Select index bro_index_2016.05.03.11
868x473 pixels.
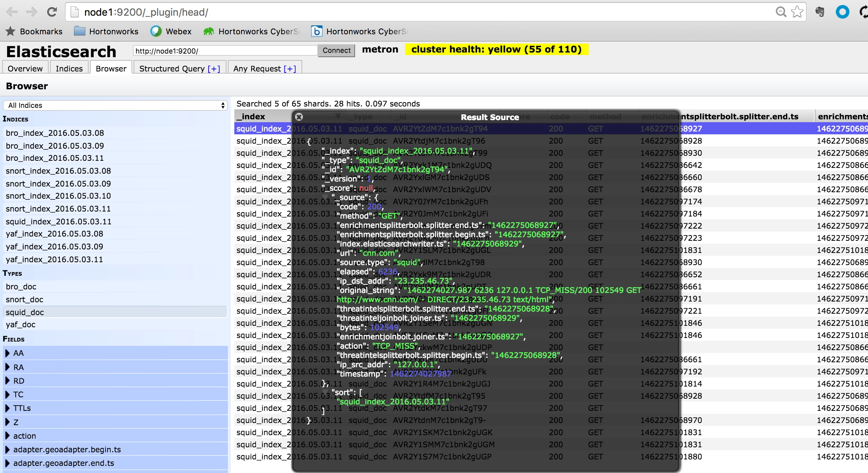[115, 158]
